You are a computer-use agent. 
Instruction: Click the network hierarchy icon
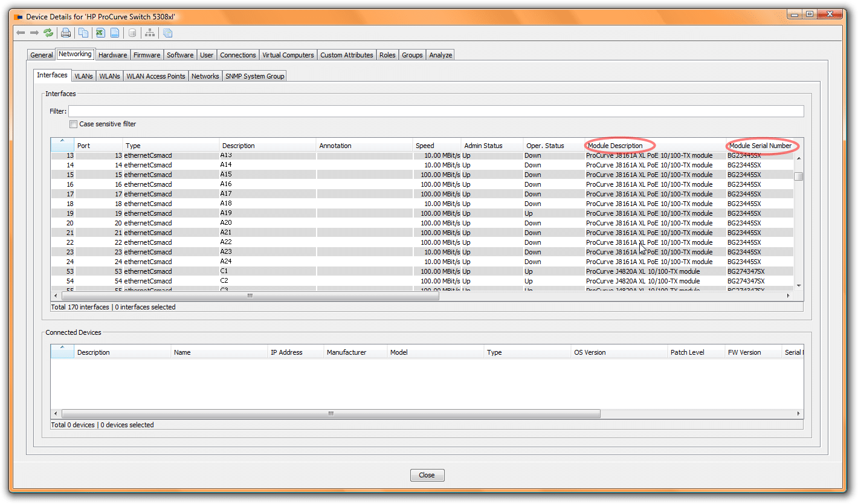point(149,33)
